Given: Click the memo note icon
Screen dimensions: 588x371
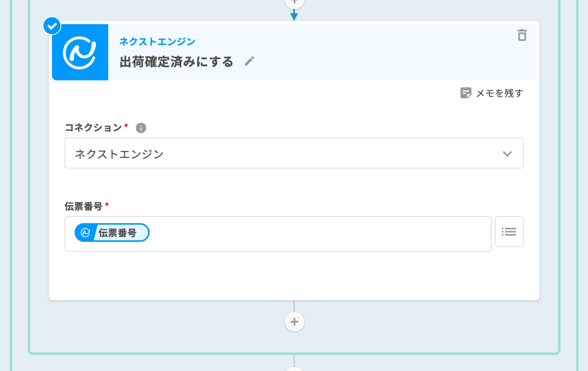Looking at the screenshot, I should tap(465, 93).
